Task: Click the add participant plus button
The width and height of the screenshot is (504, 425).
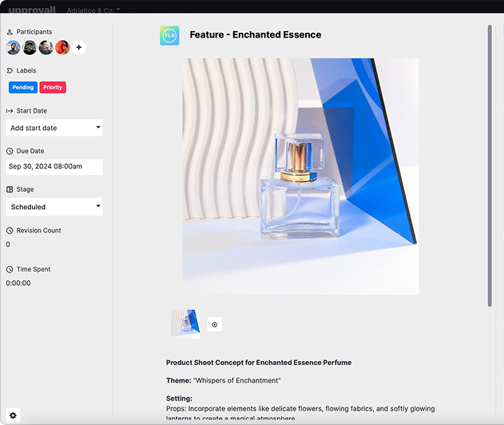Action: click(79, 48)
